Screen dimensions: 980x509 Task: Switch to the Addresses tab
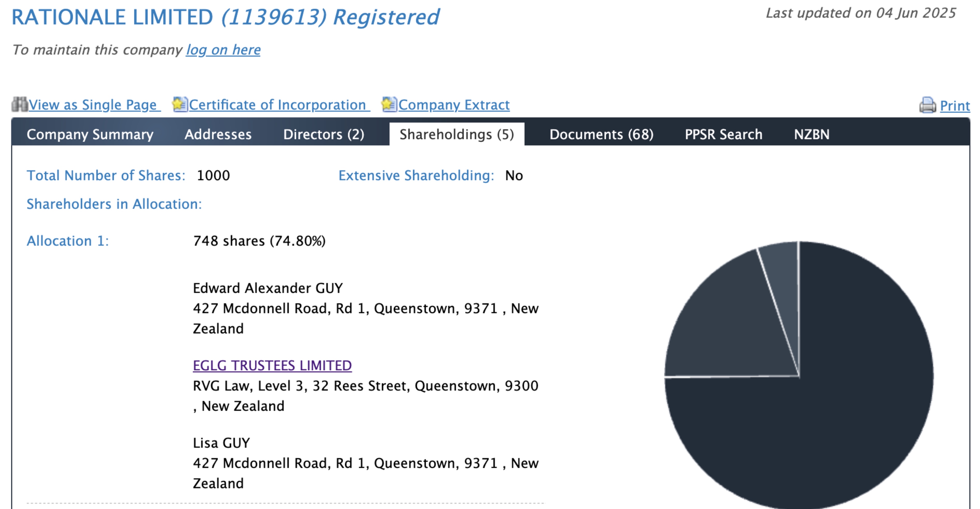click(x=218, y=134)
